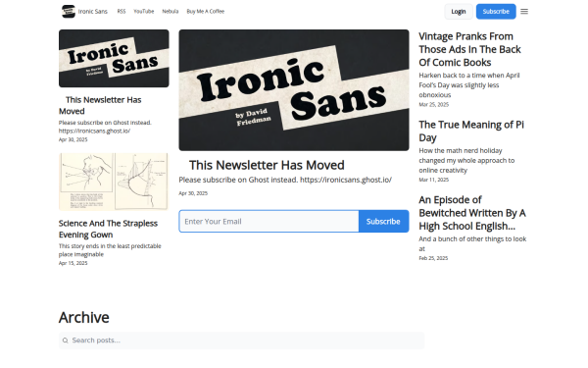Click the Feb 25, 2025 date
Viewport: 588px width, 368px height.
point(433,258)
